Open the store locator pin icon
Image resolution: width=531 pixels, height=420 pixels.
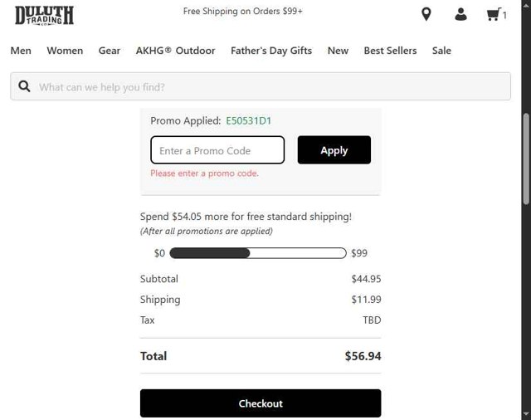tap(426, 14)
